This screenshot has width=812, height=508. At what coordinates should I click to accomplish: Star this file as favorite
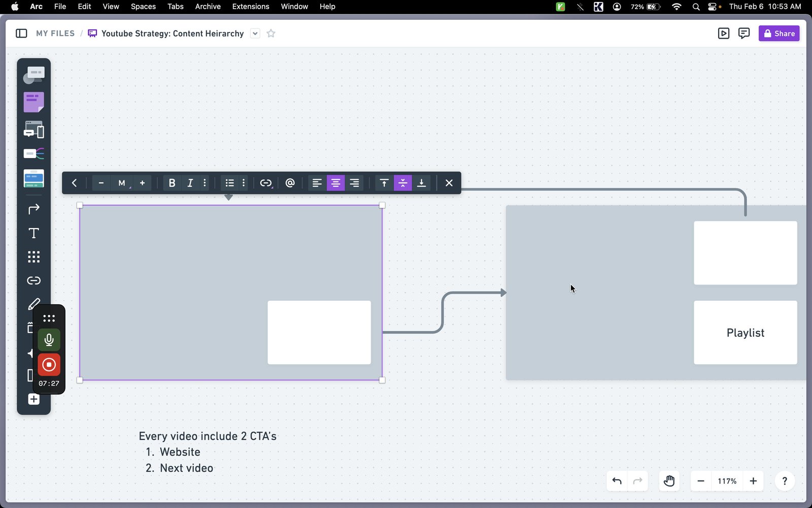click(x=271, y=34)
